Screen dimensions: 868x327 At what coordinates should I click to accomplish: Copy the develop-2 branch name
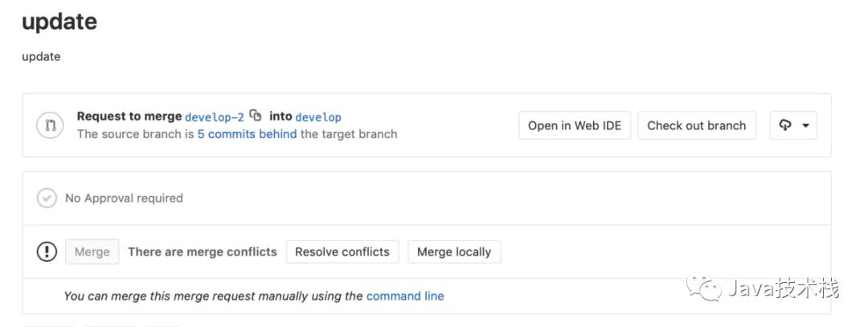pyautogui.click(x=256, y=115)
